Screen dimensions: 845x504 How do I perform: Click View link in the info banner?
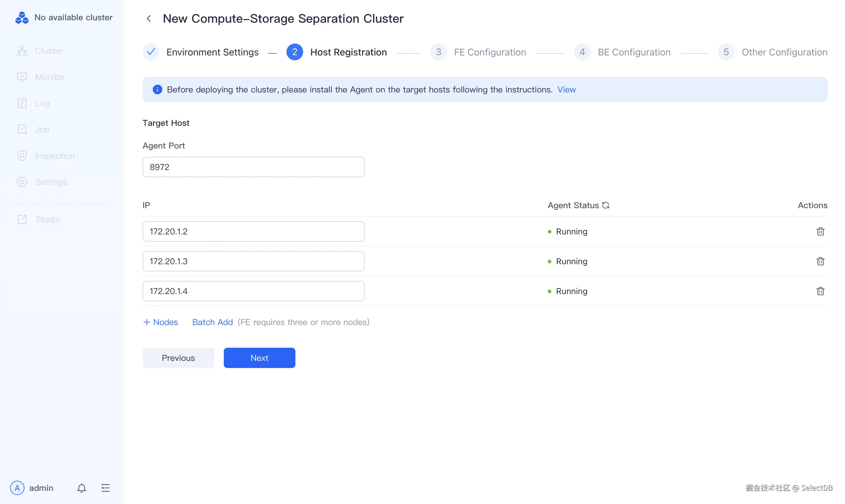click(x=566, y=90)
